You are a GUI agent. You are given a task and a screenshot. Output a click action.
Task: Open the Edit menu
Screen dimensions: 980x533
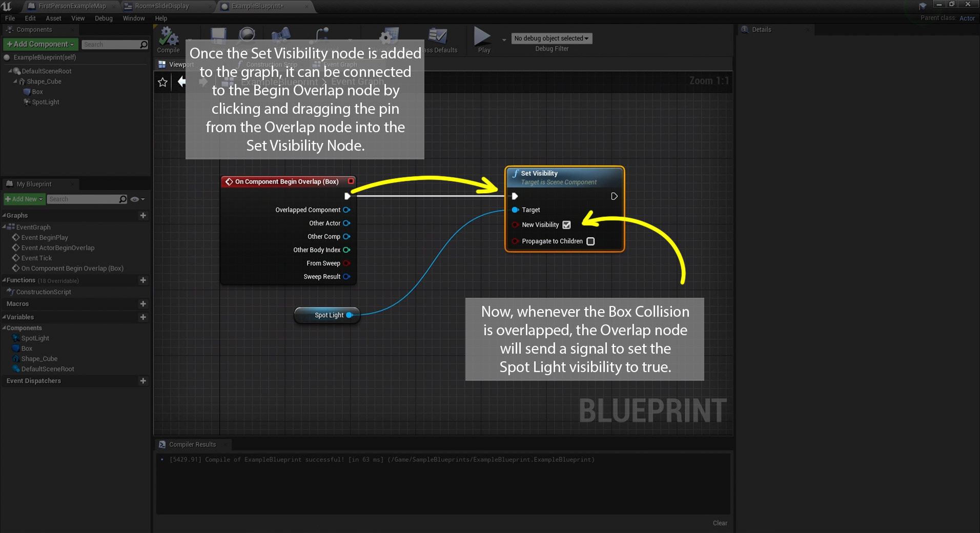click(30, 18)
